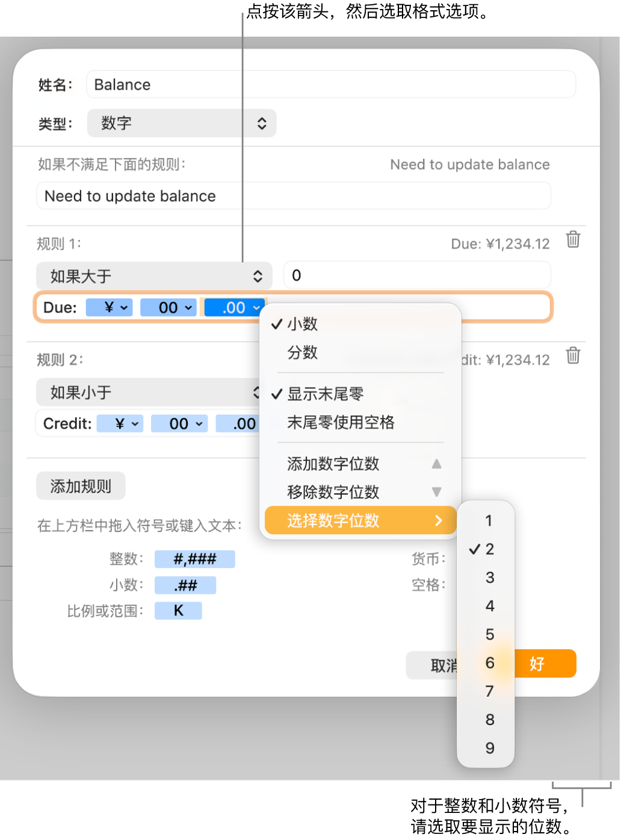Viewport: 621px width, 840px height.
Task: Open the .00 token's chevron dropdown
Action: [x=256, y=307]
